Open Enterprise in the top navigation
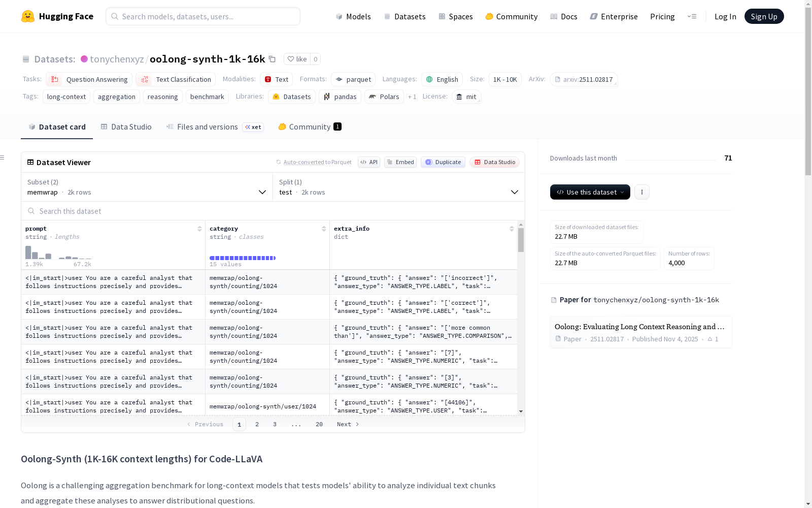 [x=614, y=16]
